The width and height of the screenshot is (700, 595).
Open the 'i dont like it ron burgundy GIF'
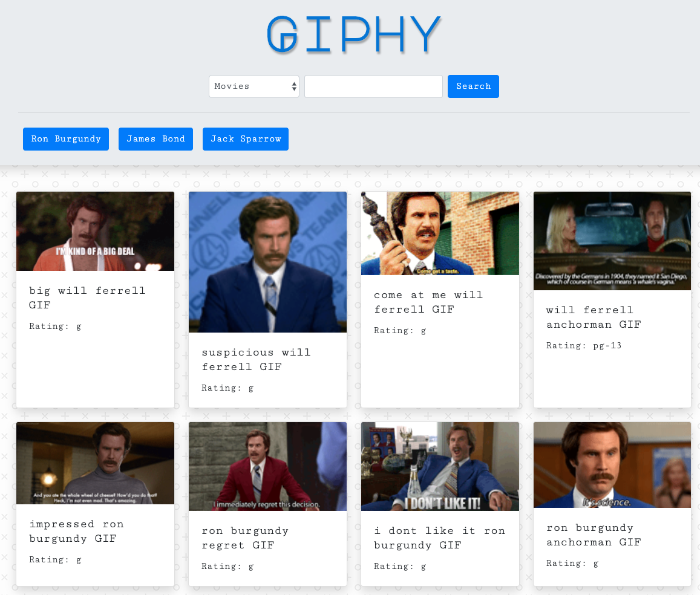click(x=440, y=466)
